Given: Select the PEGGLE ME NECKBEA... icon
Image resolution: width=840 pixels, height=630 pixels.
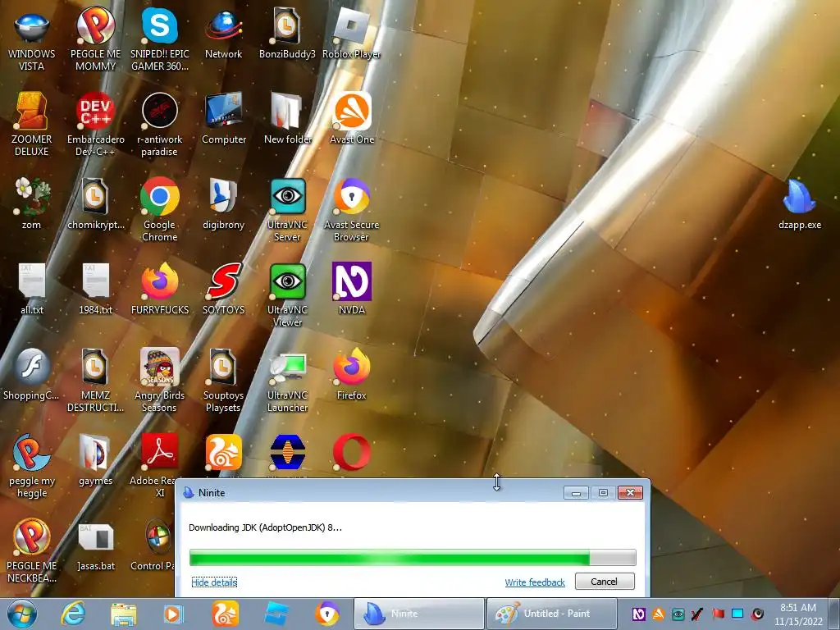Looking at the screenshot, I should click(32, 550).
